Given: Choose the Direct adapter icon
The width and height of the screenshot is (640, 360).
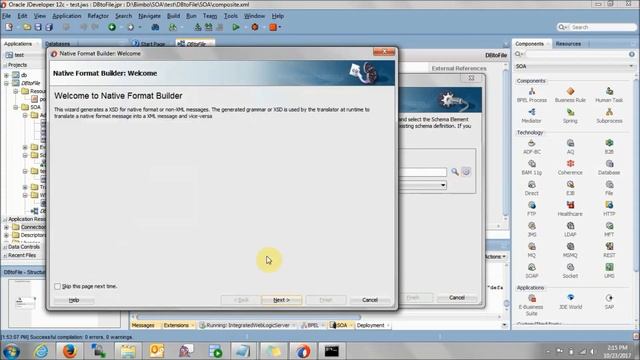Looking at the screenshot, I should [x=531, y=185].
